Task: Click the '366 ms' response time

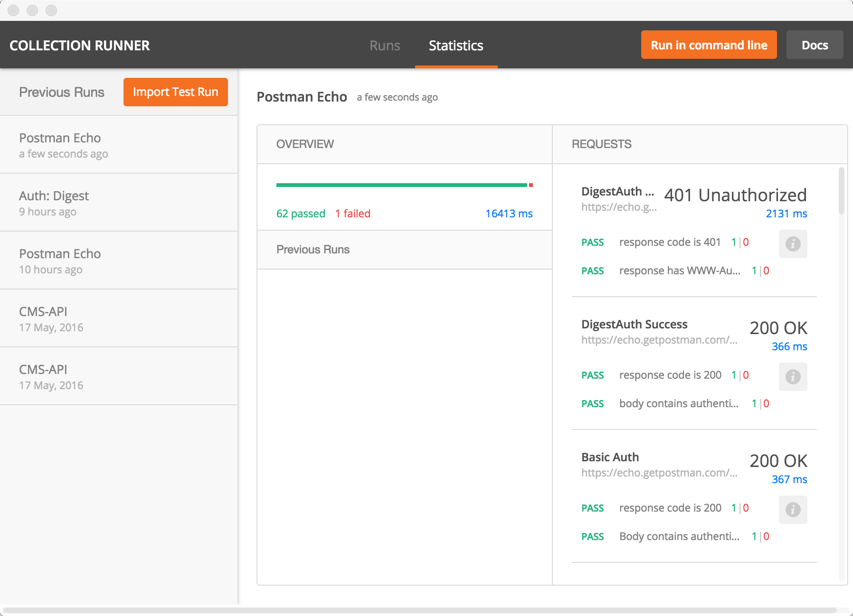Action: [x=789, y=346]
